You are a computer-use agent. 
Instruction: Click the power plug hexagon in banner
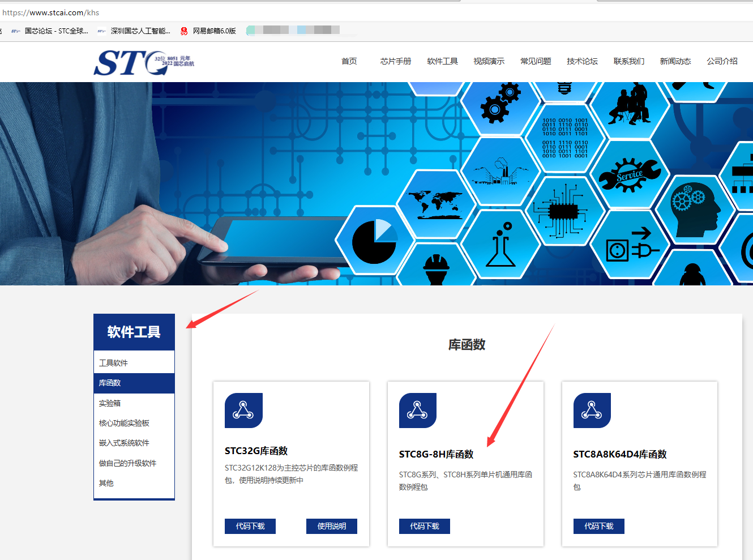point(630,244)
